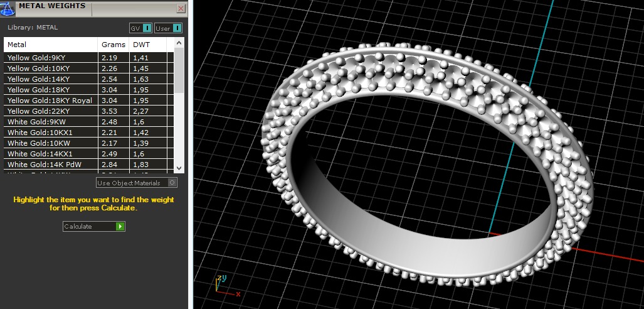Select the Yellow Gold:10KY row
Image resolution: width=644 pixels, height=309 pixels.
[88, 68]
